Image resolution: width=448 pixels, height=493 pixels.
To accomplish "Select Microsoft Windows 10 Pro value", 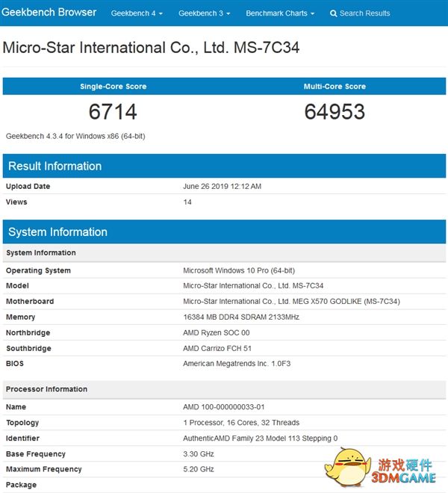I will 239,270.
